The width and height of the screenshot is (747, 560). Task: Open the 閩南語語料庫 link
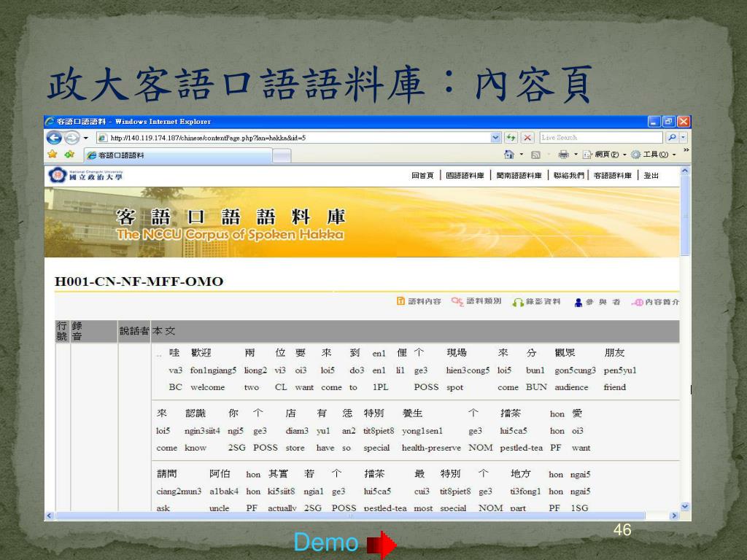(519, 176)
